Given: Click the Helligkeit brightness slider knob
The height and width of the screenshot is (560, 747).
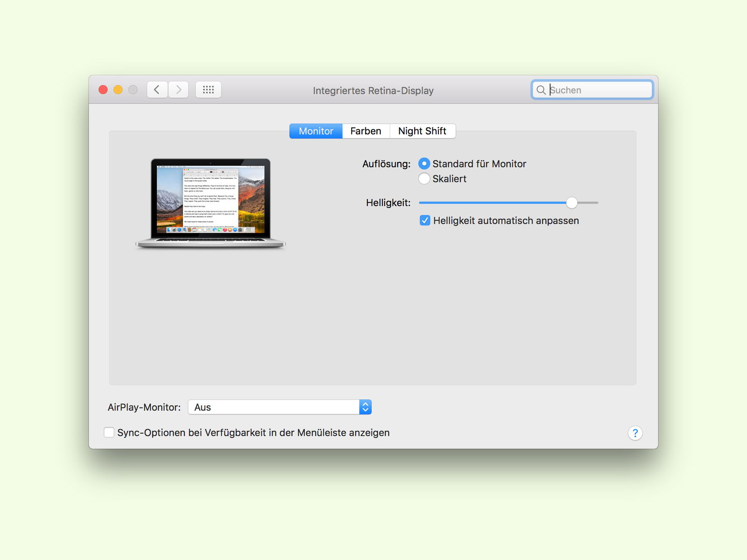Looking at the screenshot, I should [571, 203].
